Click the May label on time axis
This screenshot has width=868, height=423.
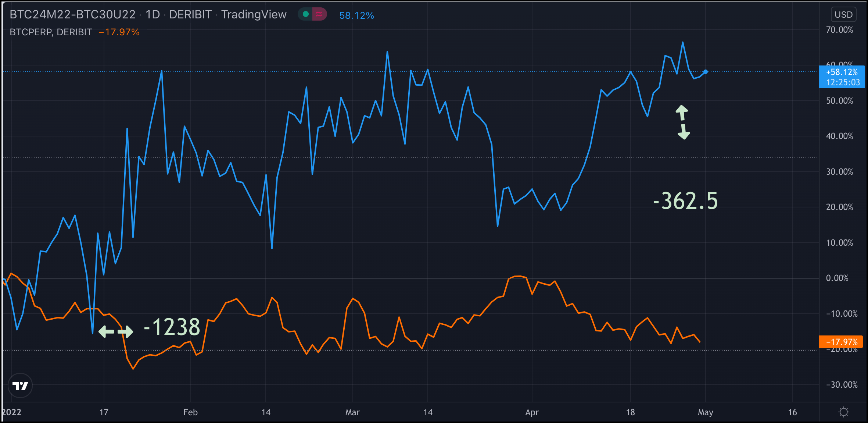705,412
